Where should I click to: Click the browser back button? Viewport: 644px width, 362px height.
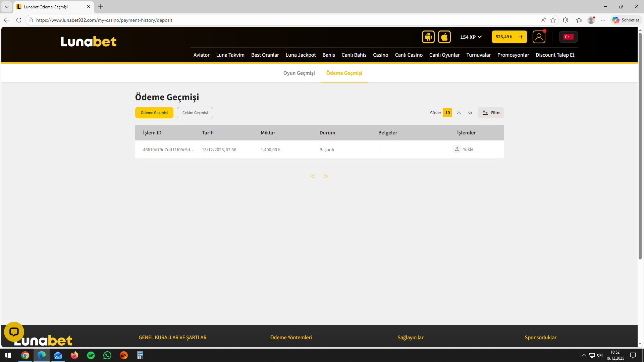tap(7, 20)
